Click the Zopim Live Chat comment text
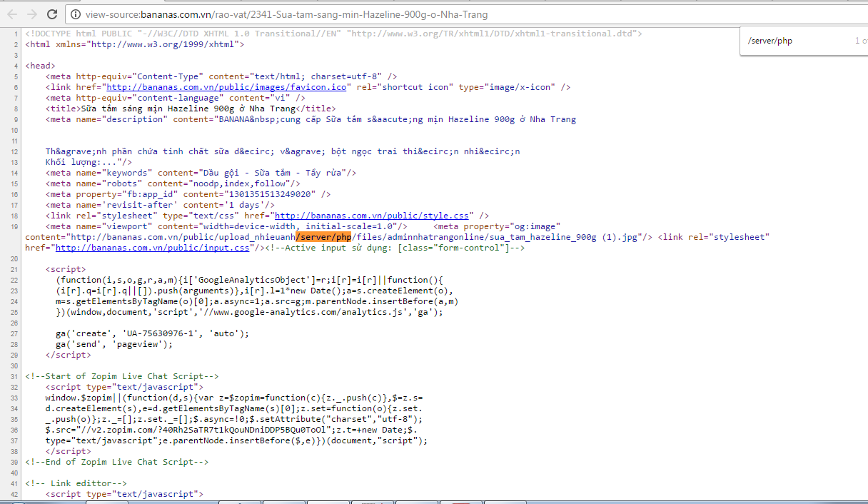 (121, 376)
